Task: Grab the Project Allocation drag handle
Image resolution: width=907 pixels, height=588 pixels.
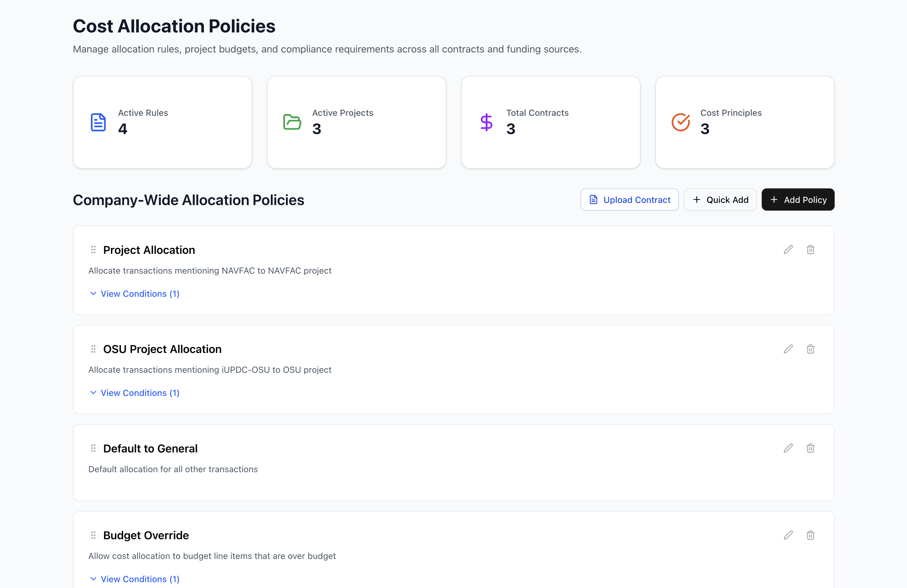Action: [x=93, y=250]
